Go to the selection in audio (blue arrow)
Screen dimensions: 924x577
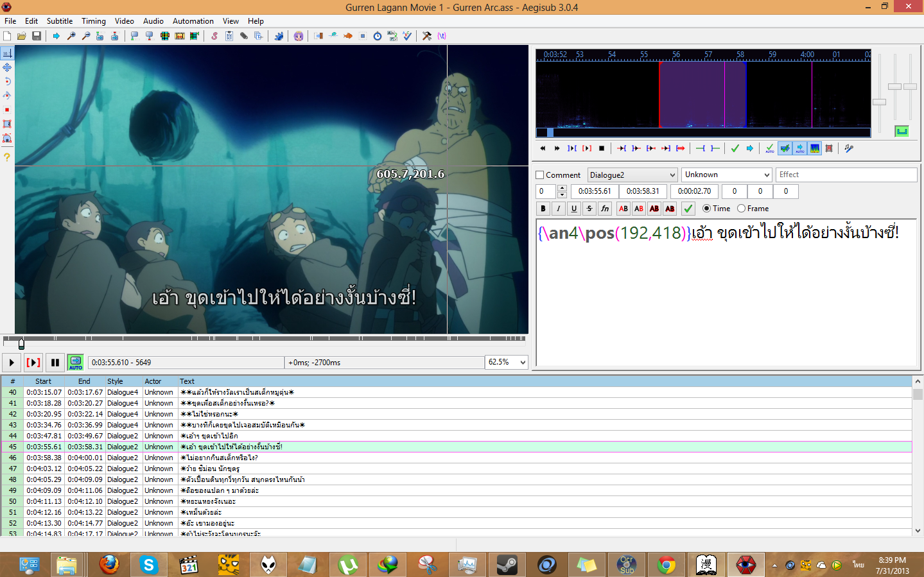pos(749,148)
